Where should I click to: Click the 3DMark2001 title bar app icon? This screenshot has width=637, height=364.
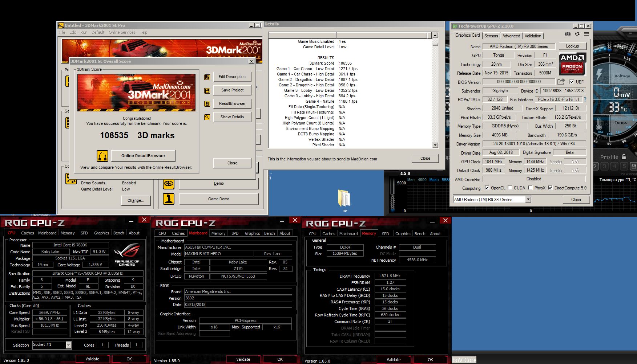coord(61,25)
